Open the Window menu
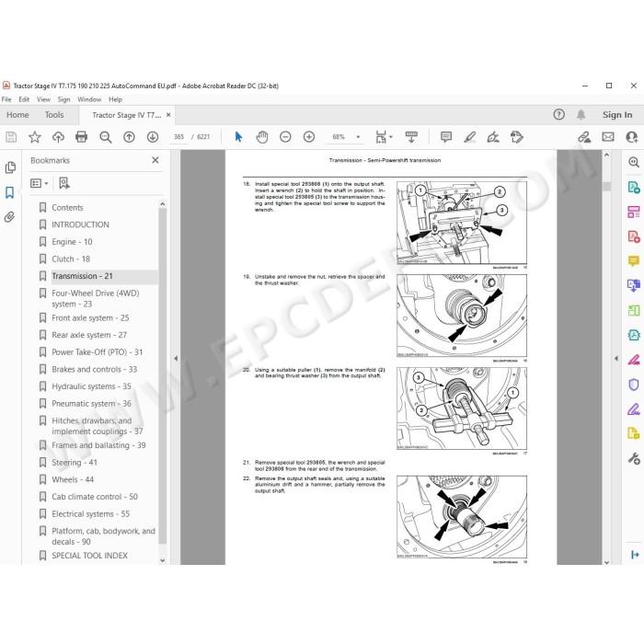 point(89,99)
